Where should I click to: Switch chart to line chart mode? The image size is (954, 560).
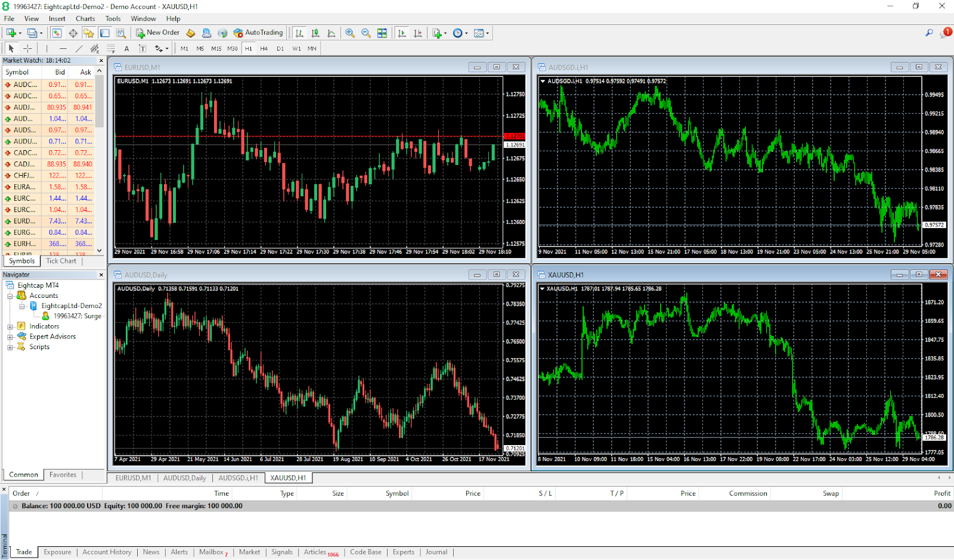point(332,33)
